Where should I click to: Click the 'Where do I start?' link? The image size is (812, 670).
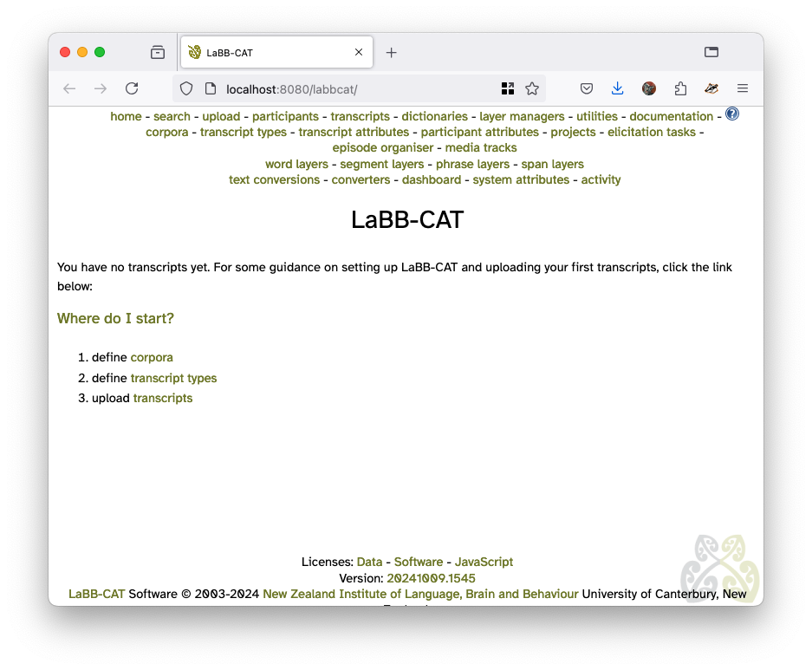click(115, 318)
